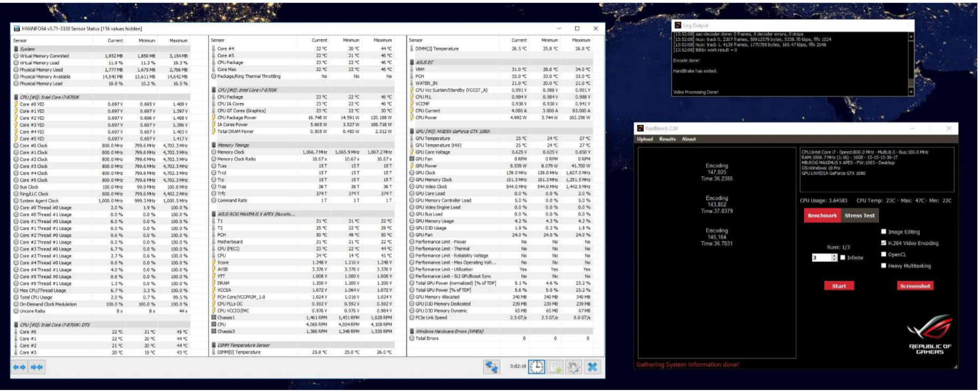Open the Results menu in RealBench

click(667, 139)
